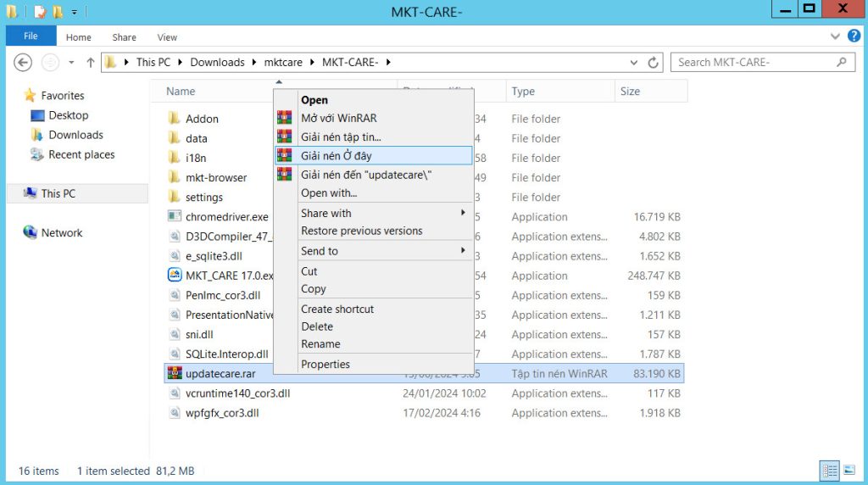Screen dimensions: 868x485
Task: Select Create shortcut menu entry
Action: click(337, 309)
